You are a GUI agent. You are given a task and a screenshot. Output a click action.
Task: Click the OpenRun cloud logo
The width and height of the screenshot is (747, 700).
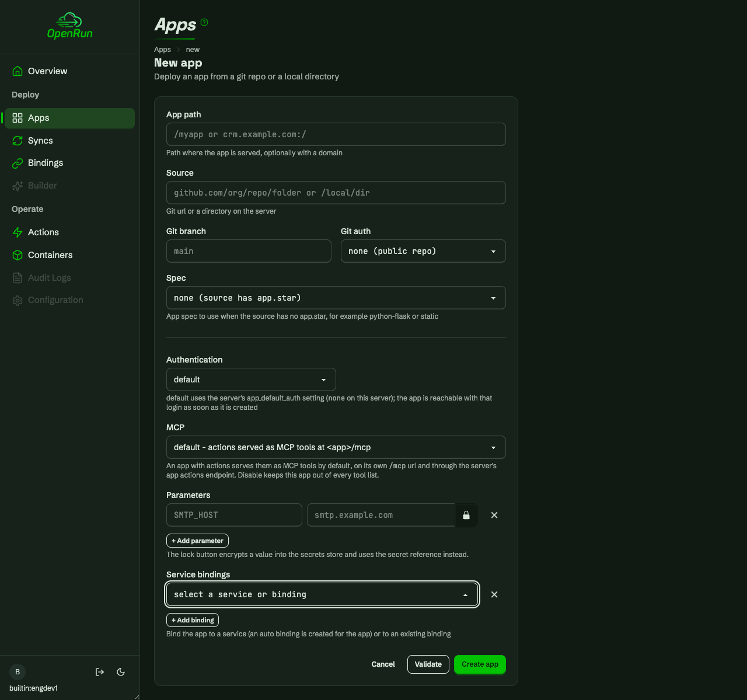(x=69, y=26)
